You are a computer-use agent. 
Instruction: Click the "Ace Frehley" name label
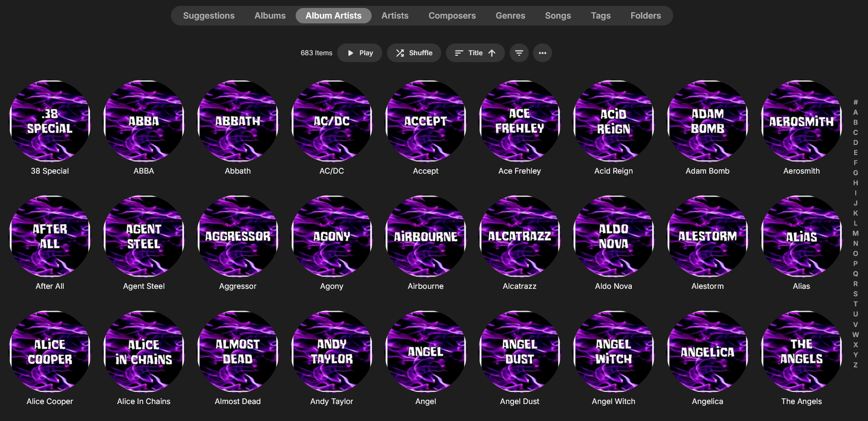520,171
